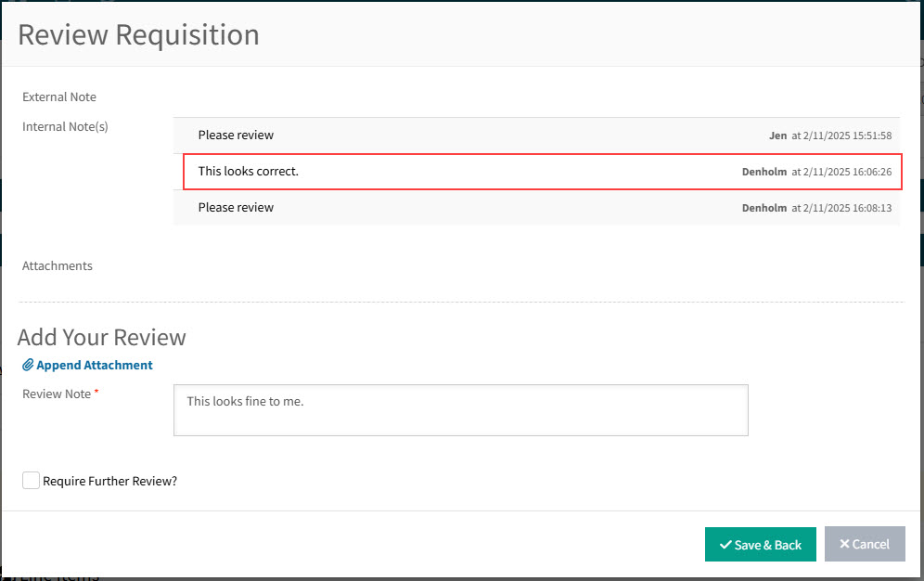Click the checkmark icon on Save & Back
This screenshot has height=581, width=924.
click(x=725, y=545)
